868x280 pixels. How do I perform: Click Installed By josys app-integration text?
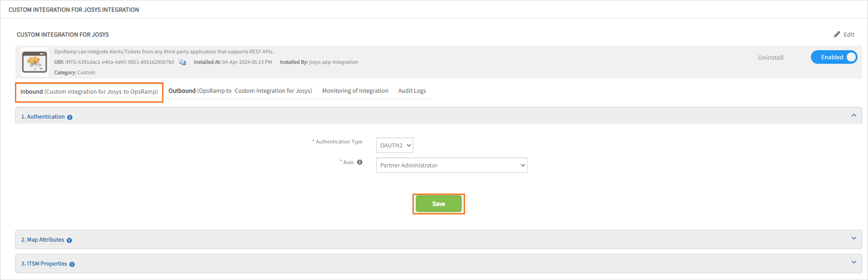pos(319,62)
